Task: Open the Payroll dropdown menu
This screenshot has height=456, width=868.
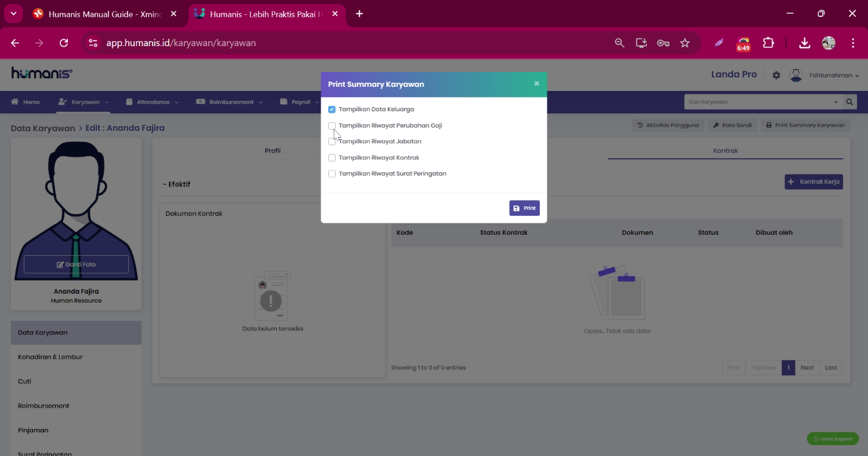Action: [300, 102]
